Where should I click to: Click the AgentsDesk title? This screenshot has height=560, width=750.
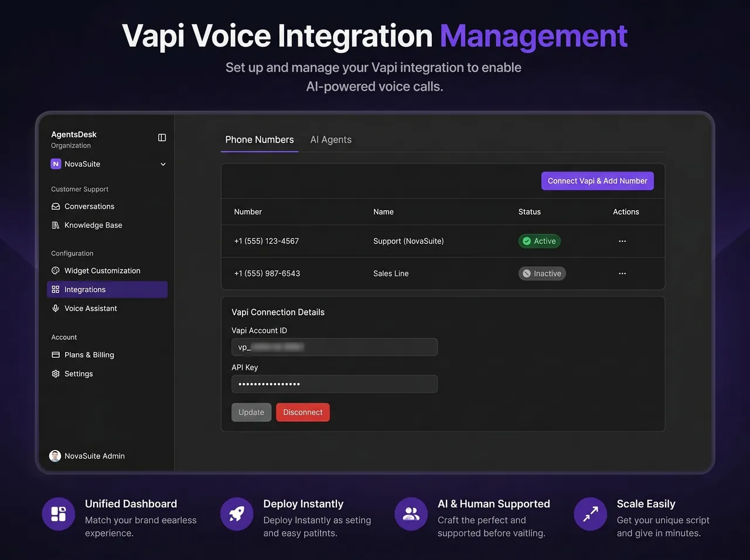pyautogui.click(x=74, y=135)
